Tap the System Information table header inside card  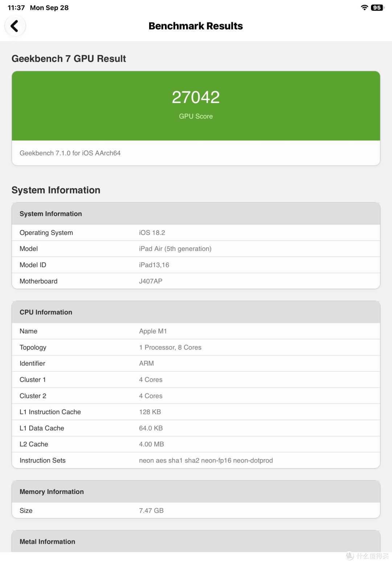tap(196, 214)
